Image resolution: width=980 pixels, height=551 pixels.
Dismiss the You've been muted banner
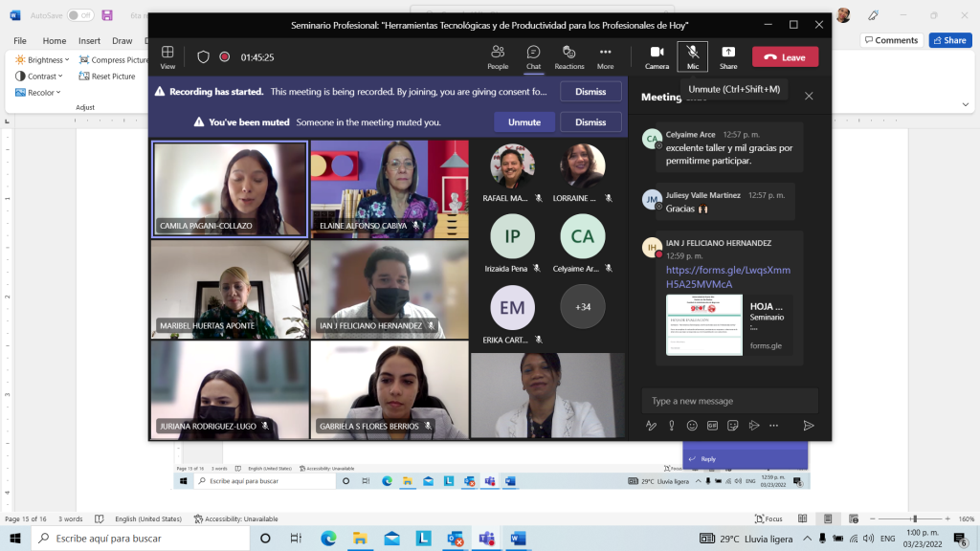coord(590,121)
